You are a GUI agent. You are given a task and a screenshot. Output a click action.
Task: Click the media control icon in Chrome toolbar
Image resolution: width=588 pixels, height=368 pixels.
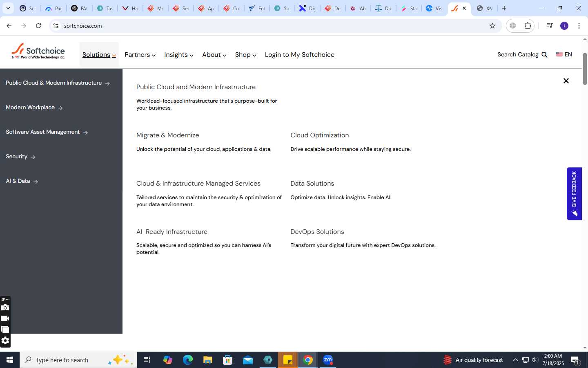[x=550, y=26]
